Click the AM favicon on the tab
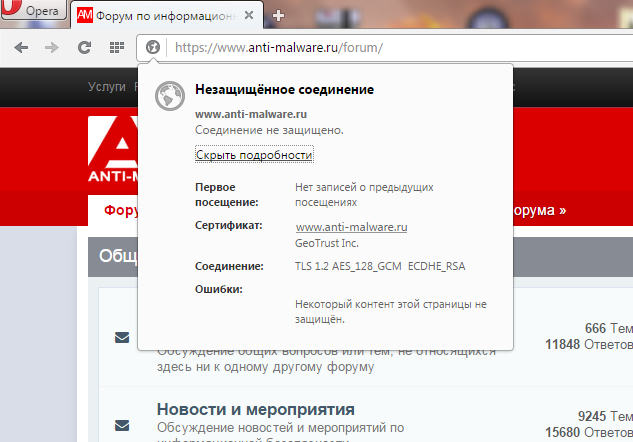The height and width of the screenshot is (442, 633). 85,15
